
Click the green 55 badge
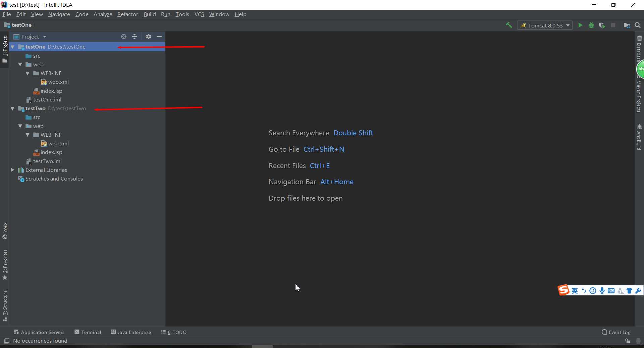click(x=640, y=69)
